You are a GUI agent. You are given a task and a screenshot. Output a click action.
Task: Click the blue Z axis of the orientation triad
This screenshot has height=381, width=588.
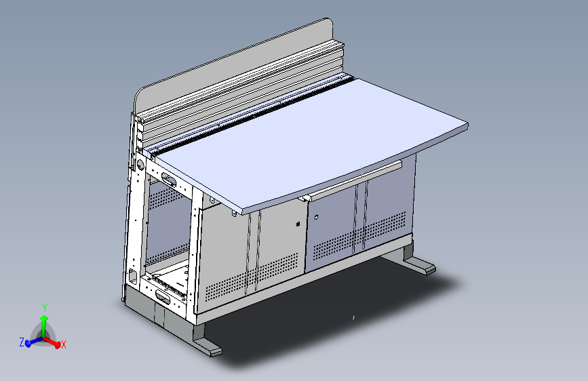coord(35,342)
